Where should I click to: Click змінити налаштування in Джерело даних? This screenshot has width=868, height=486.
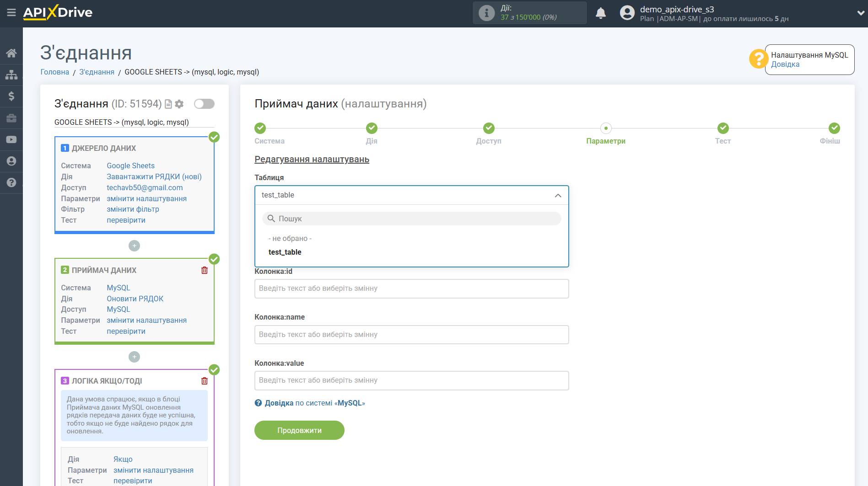pyautogui.click(x=146, y=198)
